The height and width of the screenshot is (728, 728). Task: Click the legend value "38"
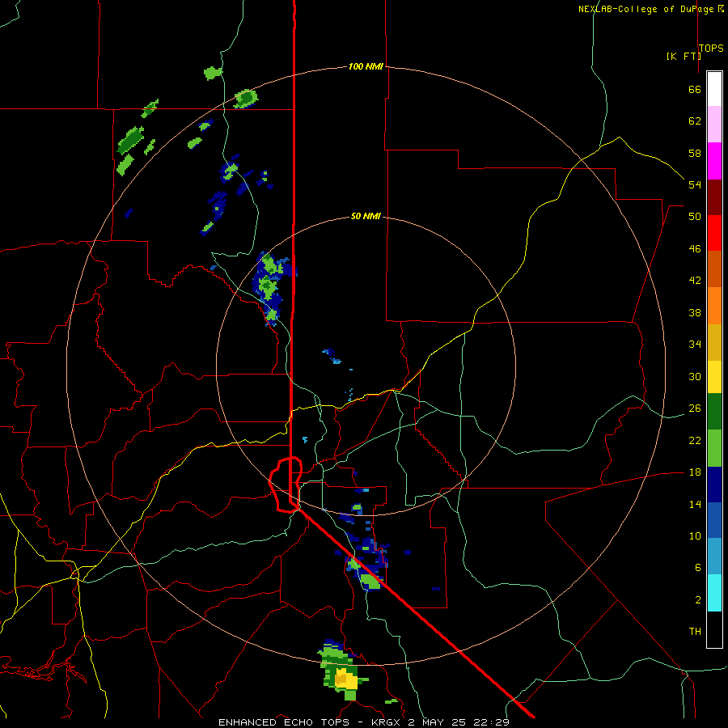click(695, 312)
